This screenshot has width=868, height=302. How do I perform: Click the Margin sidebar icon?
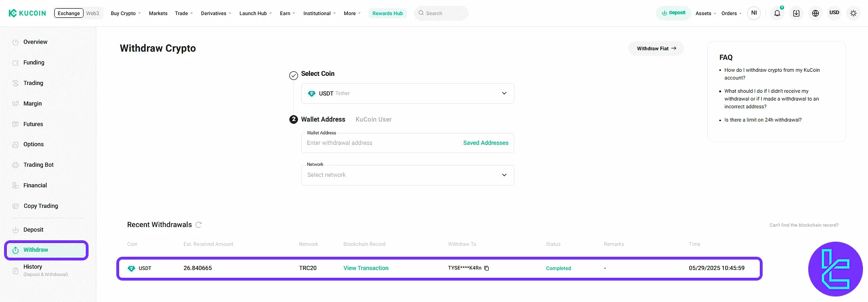tap(16, 104)
